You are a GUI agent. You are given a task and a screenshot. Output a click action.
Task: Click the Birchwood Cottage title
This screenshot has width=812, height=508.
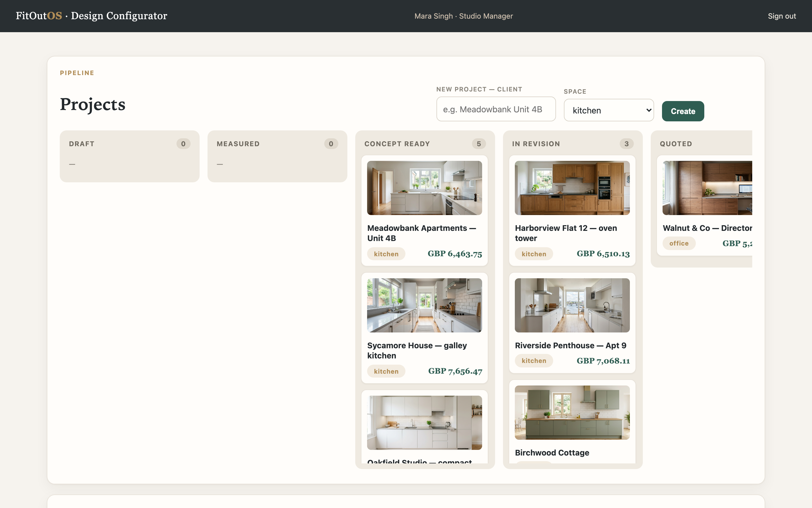coord(551,453)
